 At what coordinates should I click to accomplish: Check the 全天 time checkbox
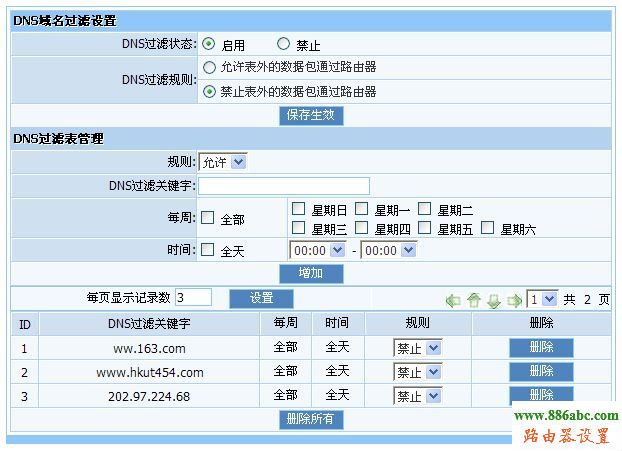207,250
